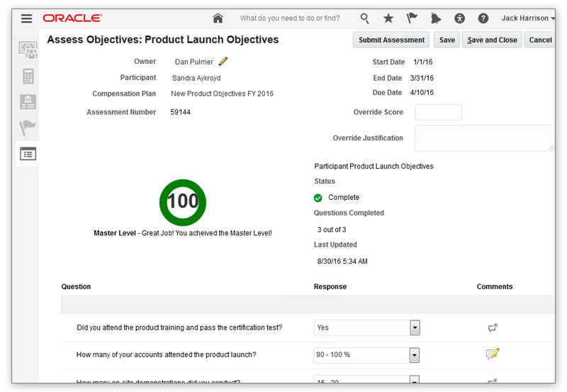This screenshot has height=392, width=567.
Task: Click the Submit Assessment button
Action: [x=391, y=40]
